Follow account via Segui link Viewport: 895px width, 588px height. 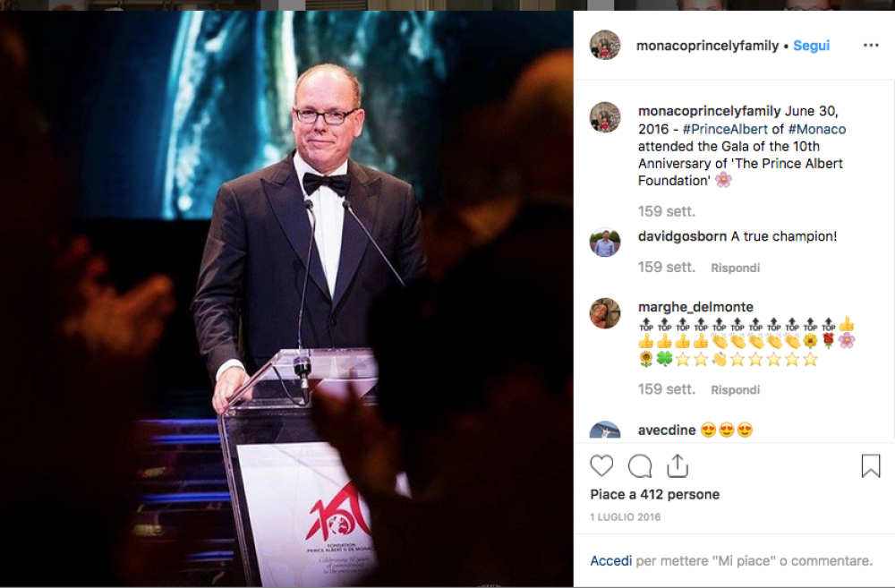[x=811, y=46]
